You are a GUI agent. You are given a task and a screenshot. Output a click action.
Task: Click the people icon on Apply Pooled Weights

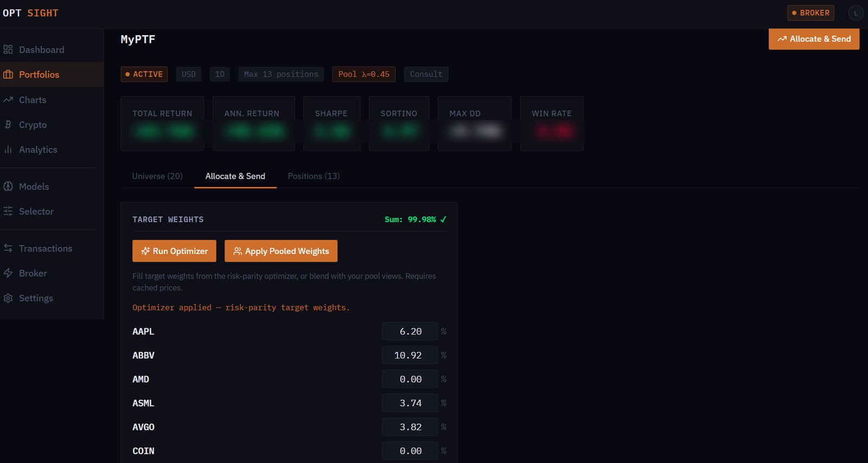click(x=238, y=251)
